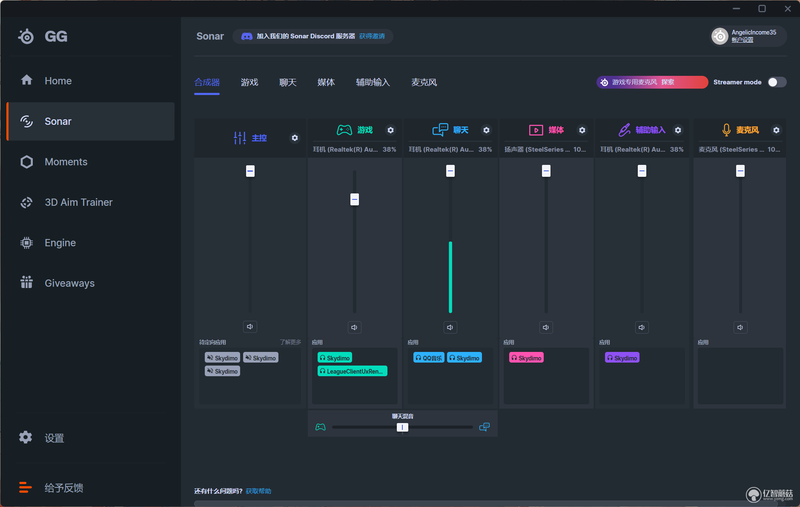
Task: Select the Skydimo chip in 辅助输入 channel
Action: pos(622,358)
